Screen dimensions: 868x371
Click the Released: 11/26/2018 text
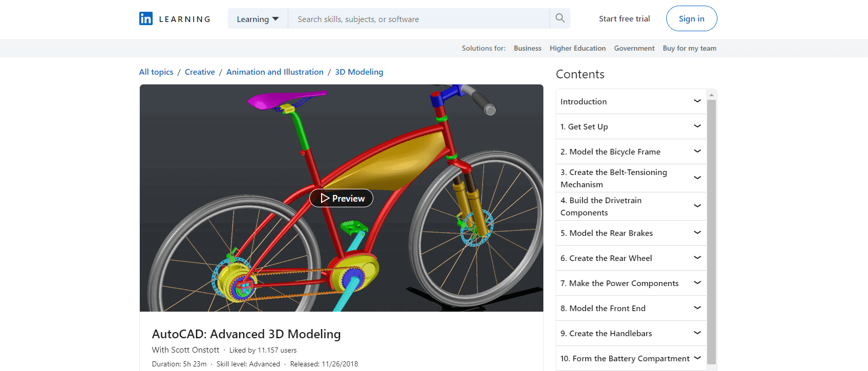324,364
